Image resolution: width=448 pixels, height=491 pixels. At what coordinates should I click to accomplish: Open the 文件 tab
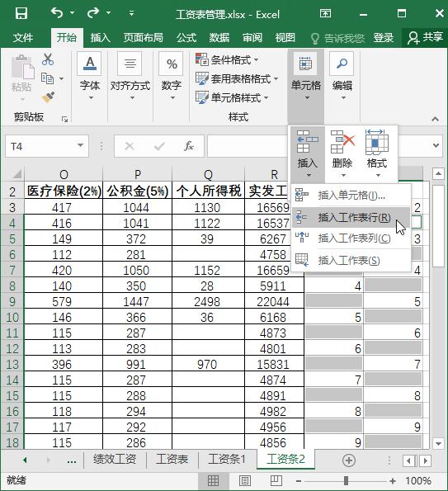[x=23, y=38]
